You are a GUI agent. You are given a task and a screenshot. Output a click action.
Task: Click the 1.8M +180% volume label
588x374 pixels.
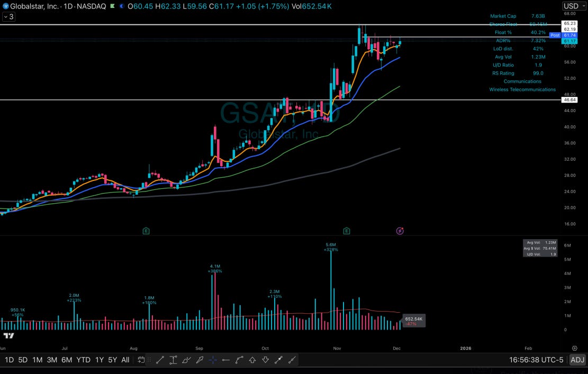(149, 300)
